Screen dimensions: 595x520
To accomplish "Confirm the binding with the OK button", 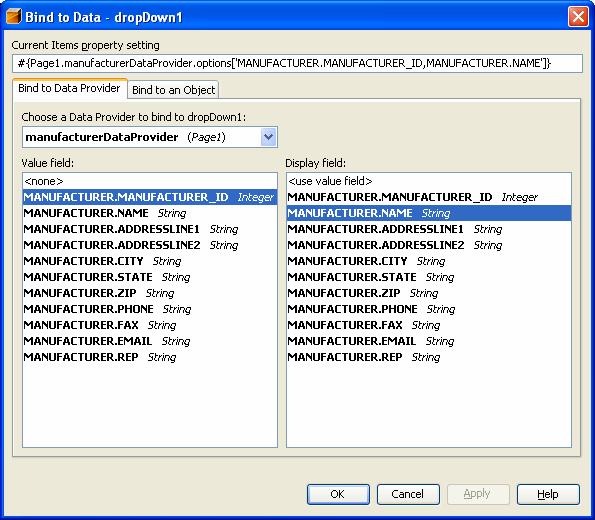I will click(338, 494).
